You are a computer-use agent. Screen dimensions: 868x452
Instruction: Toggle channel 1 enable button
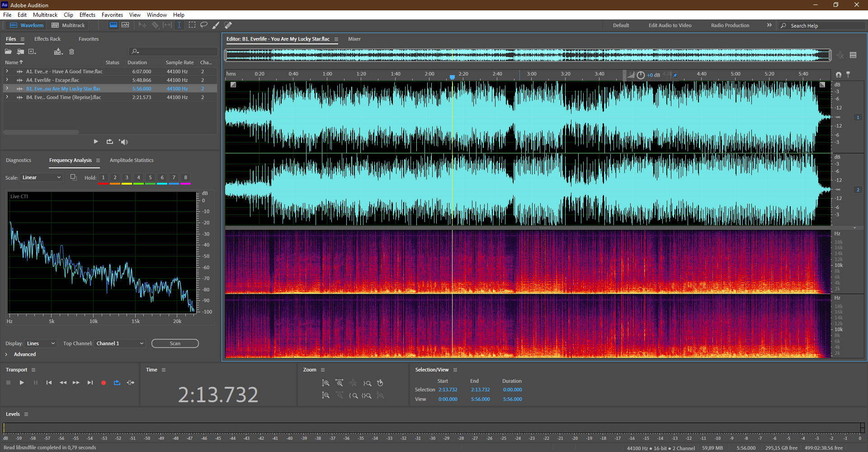pos(858,117)
